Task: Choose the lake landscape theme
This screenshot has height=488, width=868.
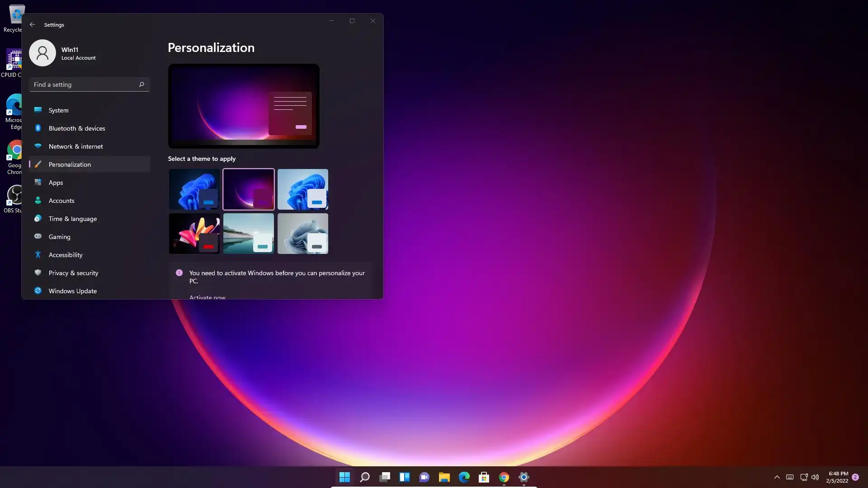Action: tap(249, 234)
